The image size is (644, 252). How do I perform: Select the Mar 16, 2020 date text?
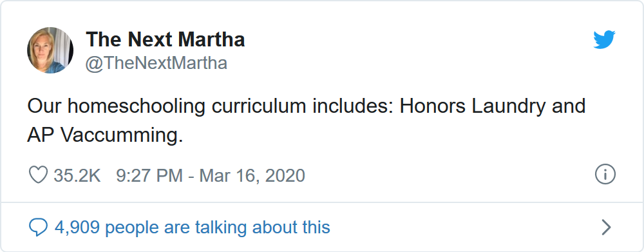click(252, 175)
